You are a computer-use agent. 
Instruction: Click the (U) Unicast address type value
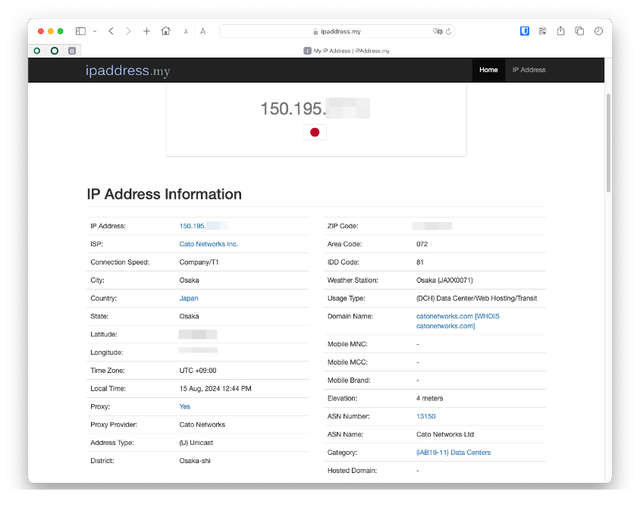click(x=196, y=442)
